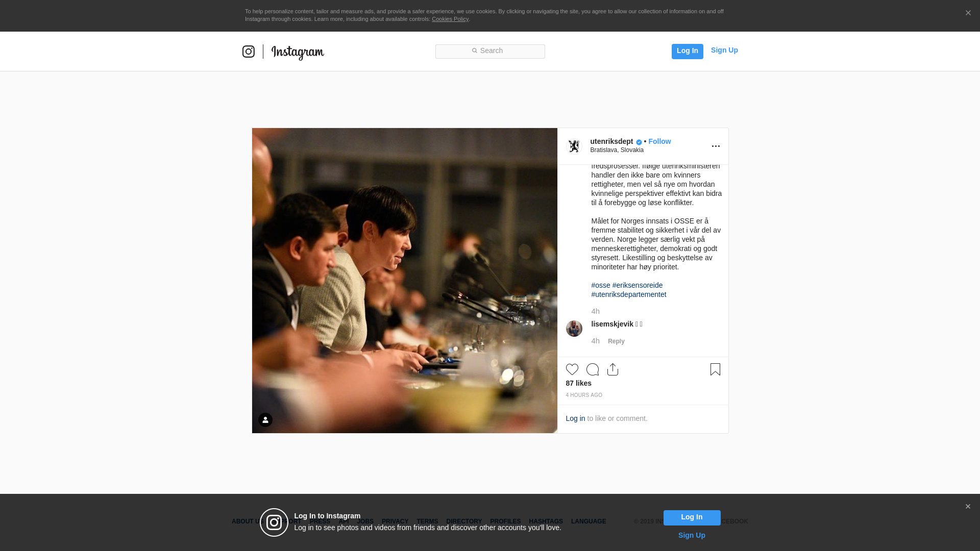Open the 4 HOURS AGO timestamp link
This screenshot has width=980, height=551.
(584, 395)
